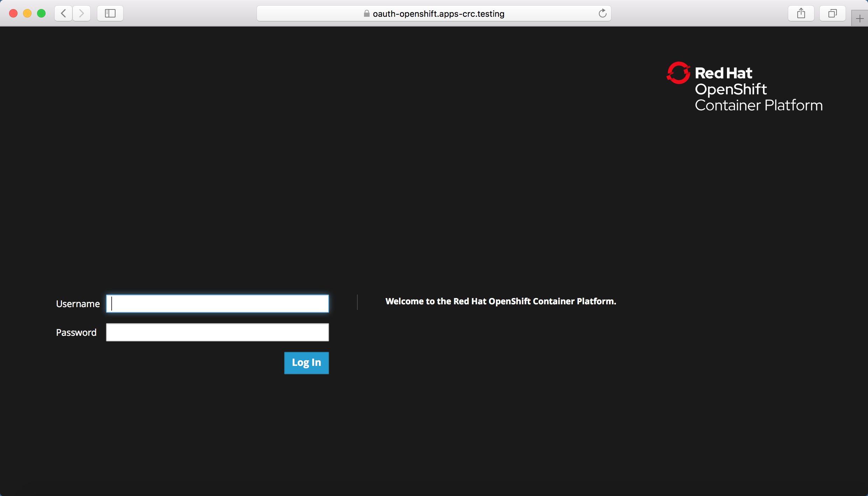Focus the Password input field

217,332
